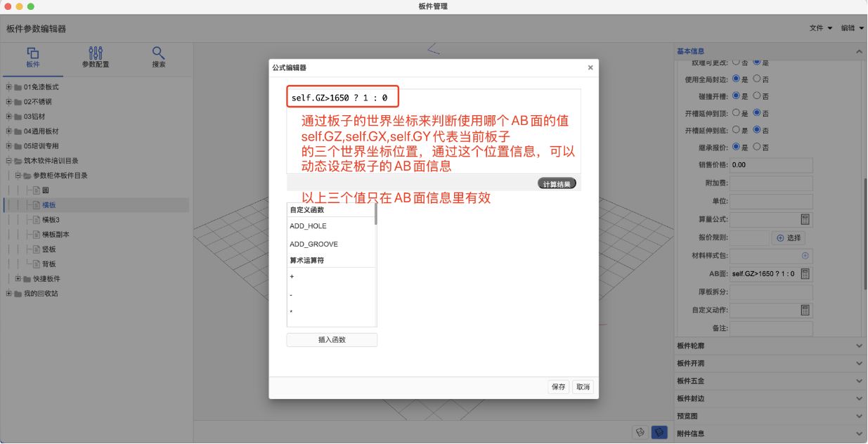Select 否 for 使用全局封边
Image resolution: width=868 pixels, height=444 pixels.
pyautogui.click(x=758, y=79)
